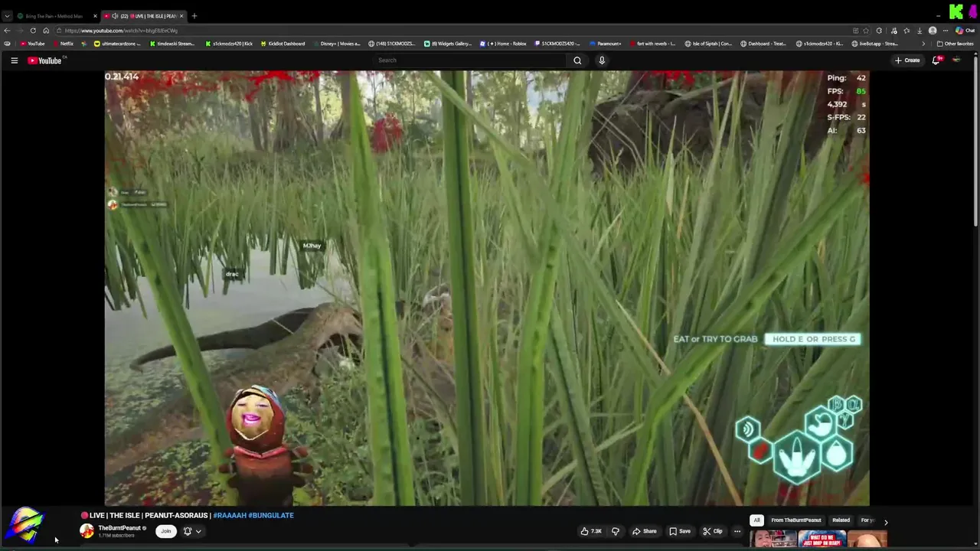Open the YouTube guide hamburger menu
This screenshot has width=980, height=551.
tap(14, 60)
